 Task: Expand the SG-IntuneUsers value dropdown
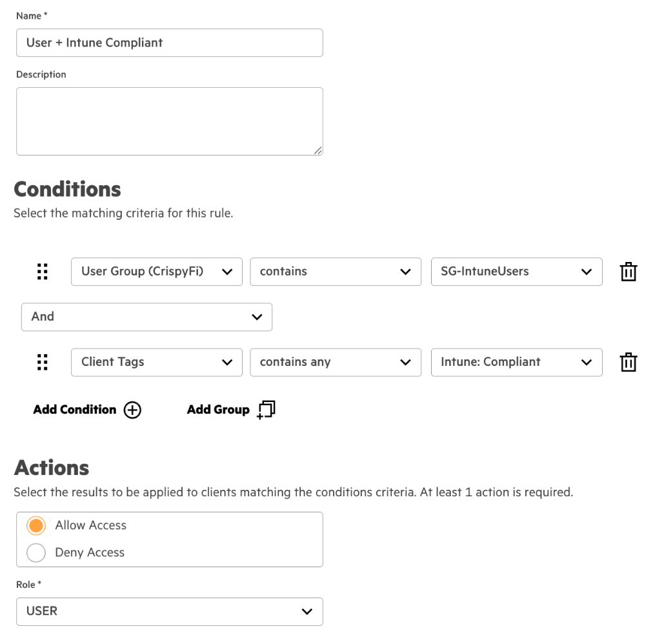(516, 272)
